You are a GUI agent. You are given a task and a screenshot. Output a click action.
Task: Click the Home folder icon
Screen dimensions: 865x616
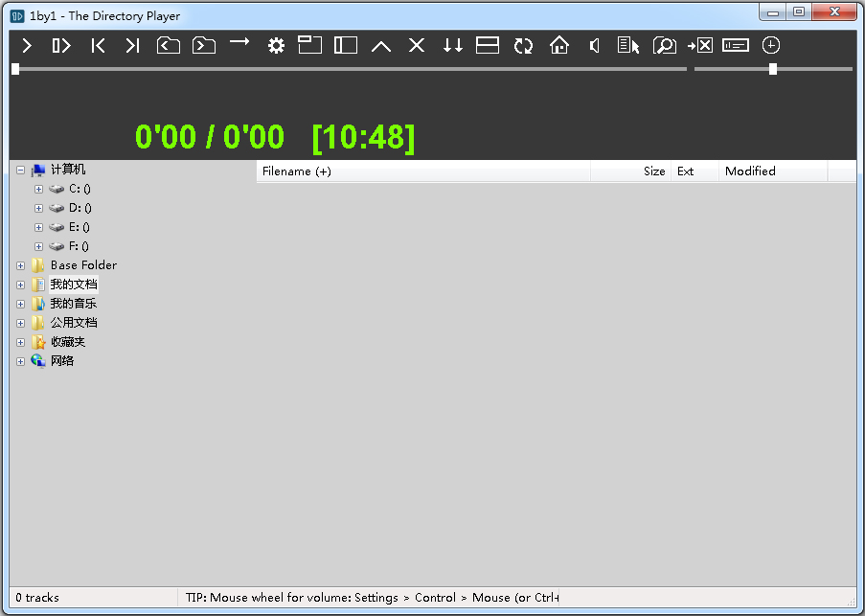(x=559, y=45)
